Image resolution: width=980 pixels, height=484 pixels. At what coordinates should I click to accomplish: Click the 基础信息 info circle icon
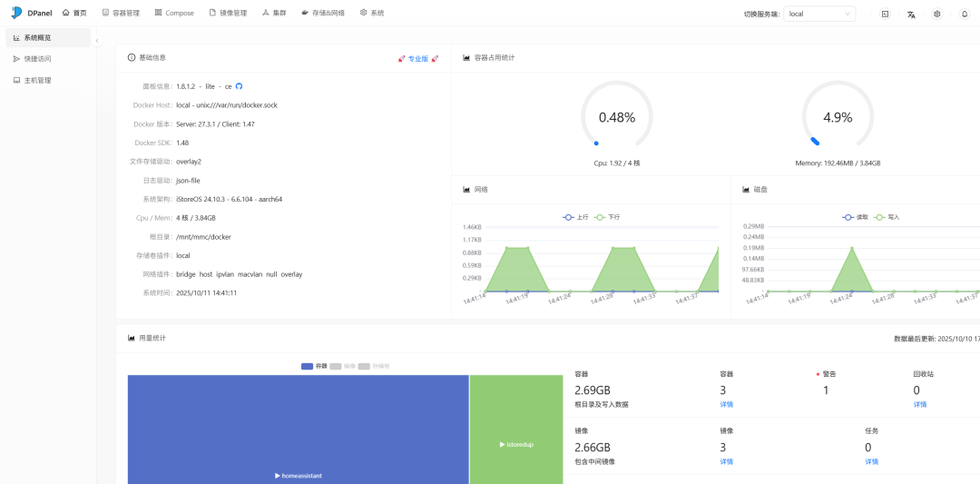pos(132,57)
